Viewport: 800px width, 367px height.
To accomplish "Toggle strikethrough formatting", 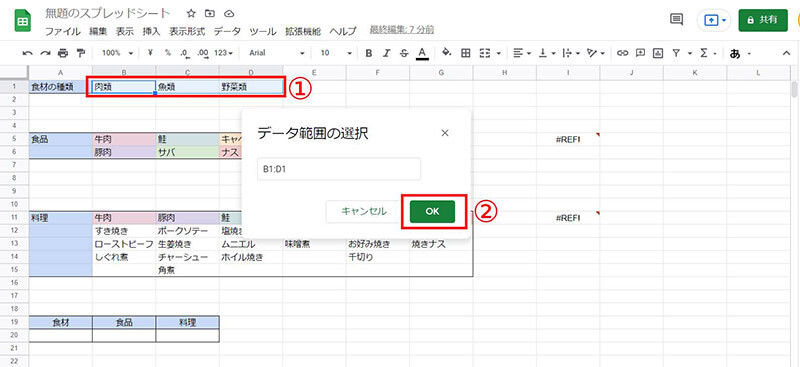I will 404,53.
